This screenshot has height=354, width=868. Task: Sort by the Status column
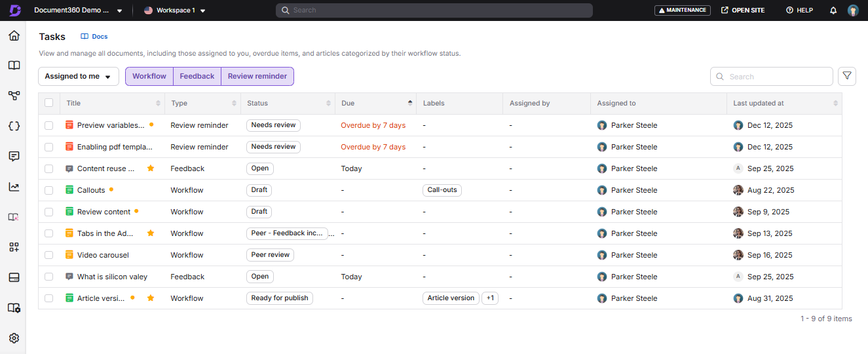coord(329,103)
